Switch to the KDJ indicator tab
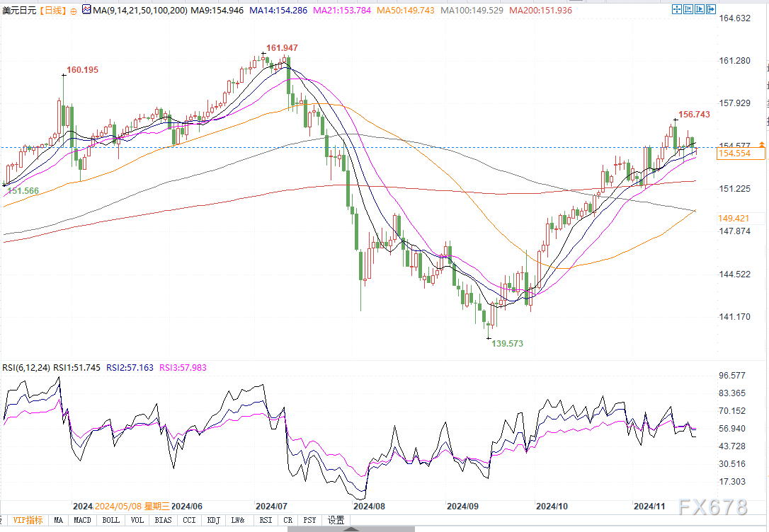769x532 pixels. point(212,520)
